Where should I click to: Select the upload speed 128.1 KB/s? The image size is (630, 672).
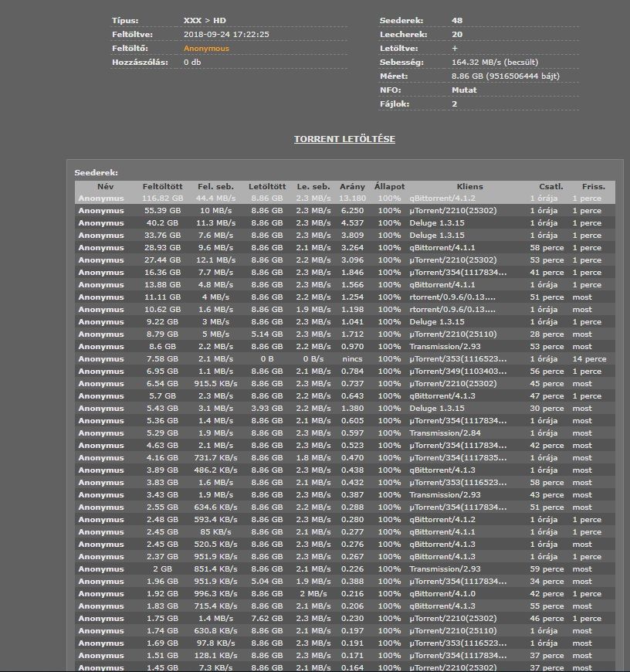215,656
